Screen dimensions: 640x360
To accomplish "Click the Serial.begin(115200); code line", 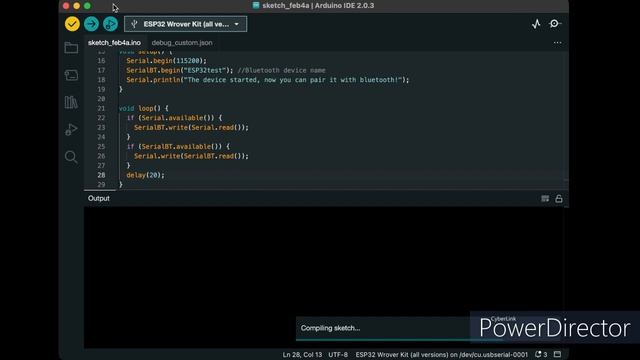I will tap(167, 61).
